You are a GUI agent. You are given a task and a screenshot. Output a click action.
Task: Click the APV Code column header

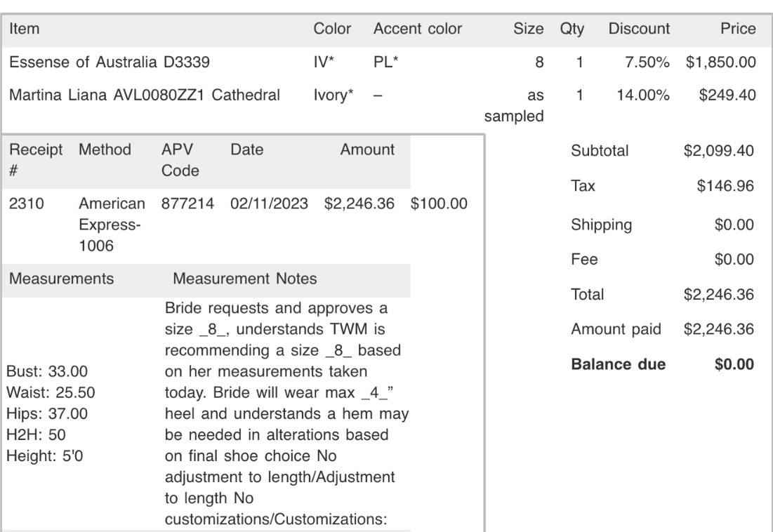pos(180,159)
